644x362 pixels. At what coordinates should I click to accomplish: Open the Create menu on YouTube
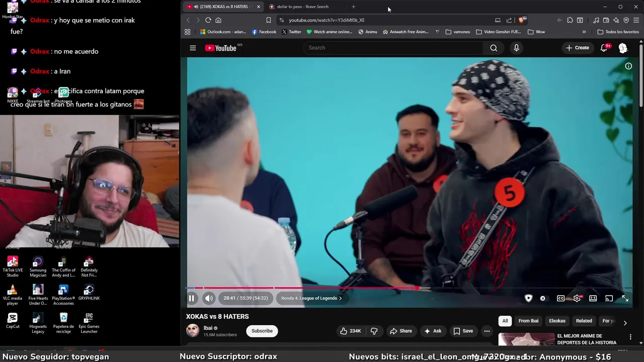[577, 48]
